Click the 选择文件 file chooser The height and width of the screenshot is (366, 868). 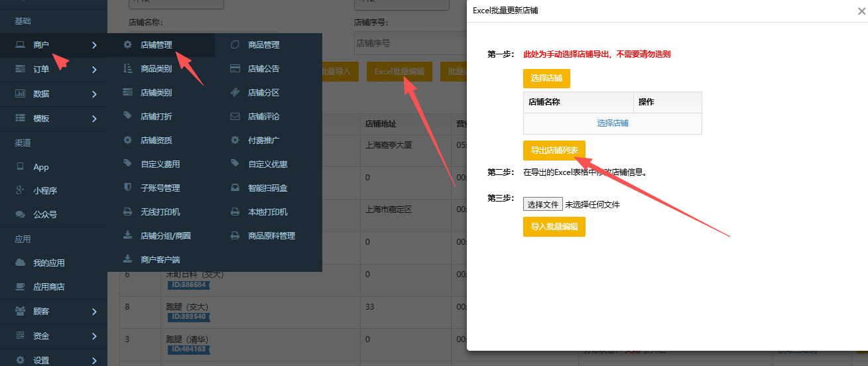pos(542,204)
